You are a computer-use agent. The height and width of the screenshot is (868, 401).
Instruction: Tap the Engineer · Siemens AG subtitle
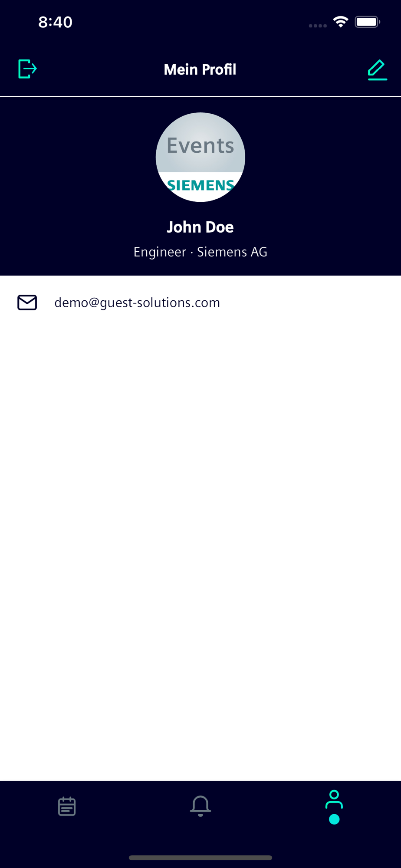pyautogui.click(x=200, y=252)
